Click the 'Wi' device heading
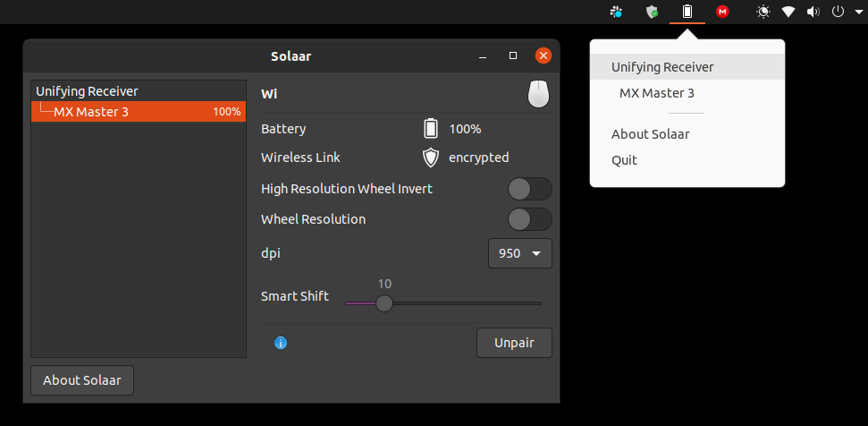Image resolution: width=868 pixels, height=426 pixels. pyautogui.click(x=269, y=94)
